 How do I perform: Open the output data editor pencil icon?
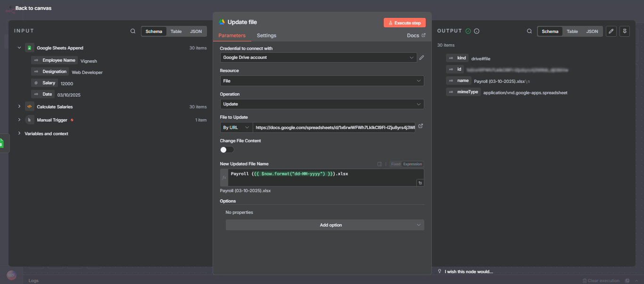[611, 31]
